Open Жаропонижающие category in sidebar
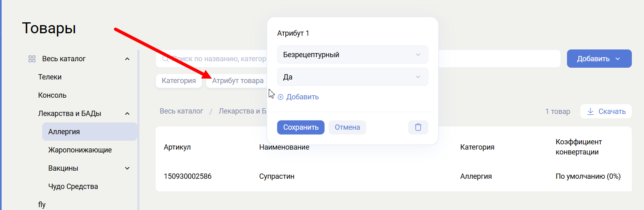The image size is (644, 210). (80, 150)
